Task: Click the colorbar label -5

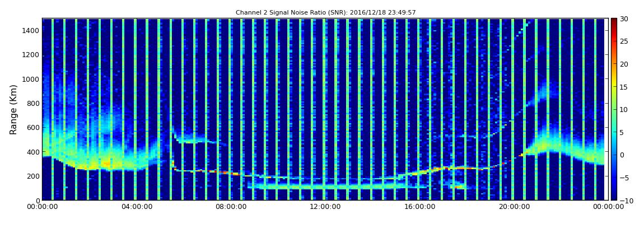Action: point(623,178)
